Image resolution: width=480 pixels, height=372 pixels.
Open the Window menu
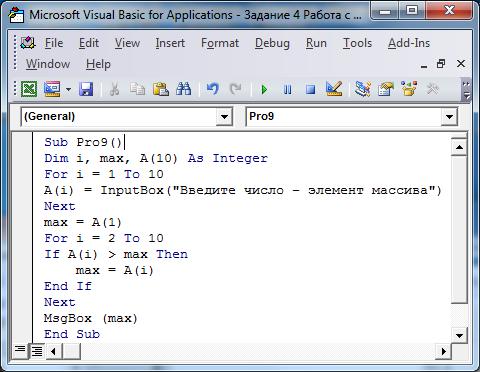(x=48, y=64)
